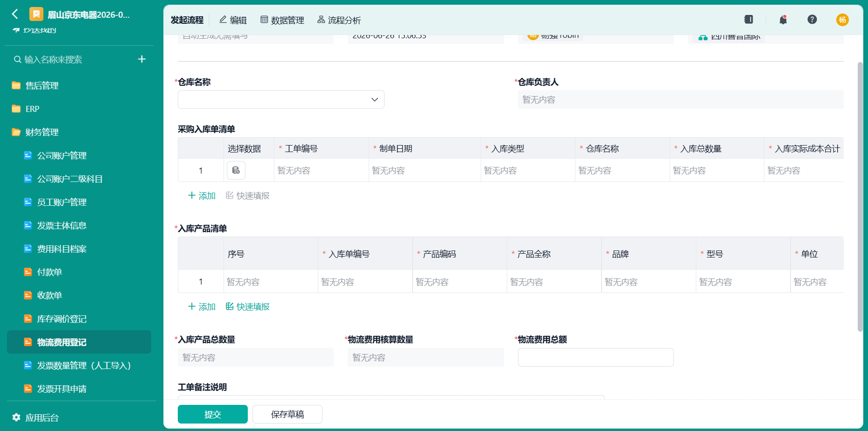Open the 仓库名称 dropdown

point(281,99)
